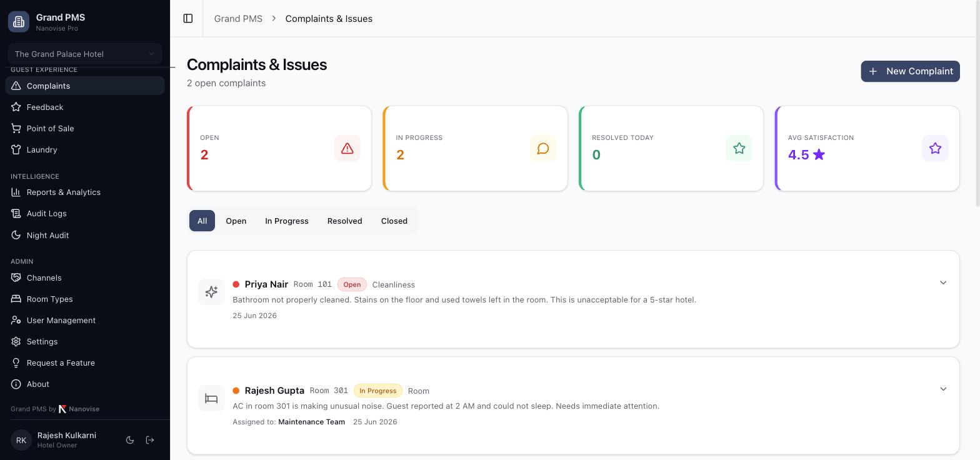Toggle the sidebar panel icon

tap(187, 19)
